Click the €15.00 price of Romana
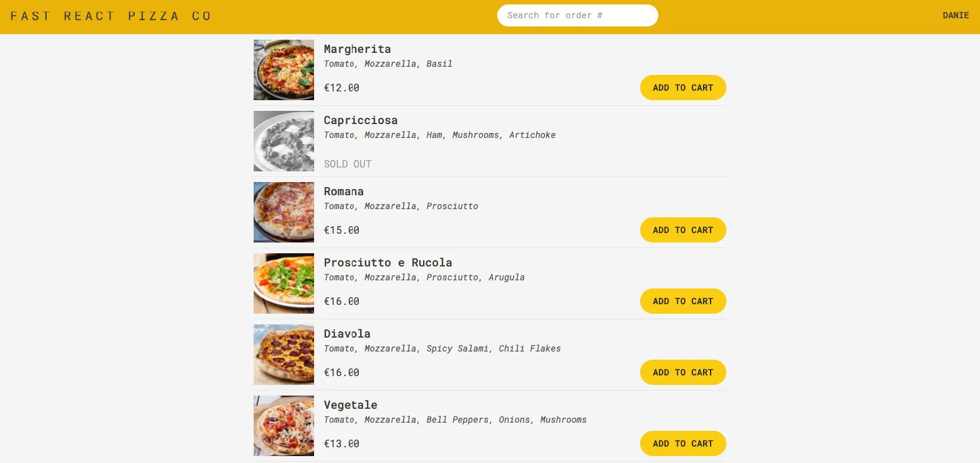Image resolution: width=980 pixels, height=463 pixels. click(x=342, y=230)
